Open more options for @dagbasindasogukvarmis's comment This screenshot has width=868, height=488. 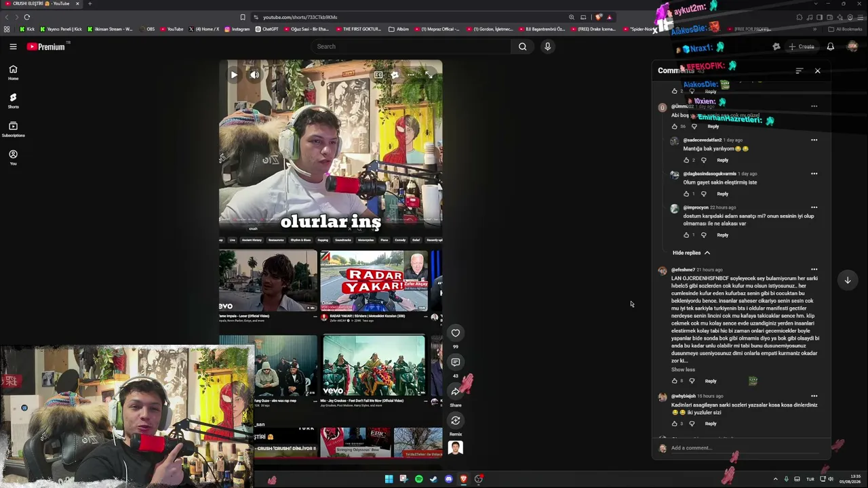tap(814, 174)
